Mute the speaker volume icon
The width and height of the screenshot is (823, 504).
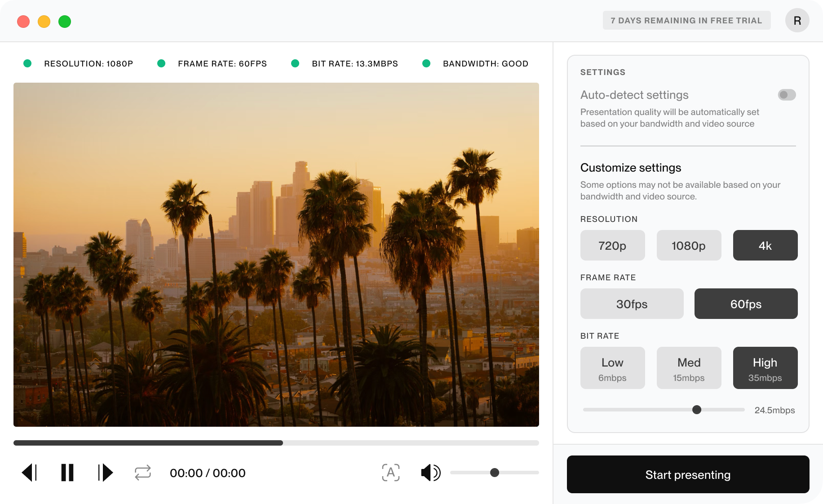coord(431,473)
